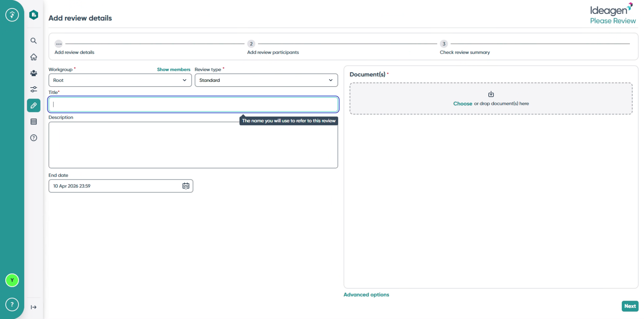Go to home via house icon
644x319 pixels.
34,57
